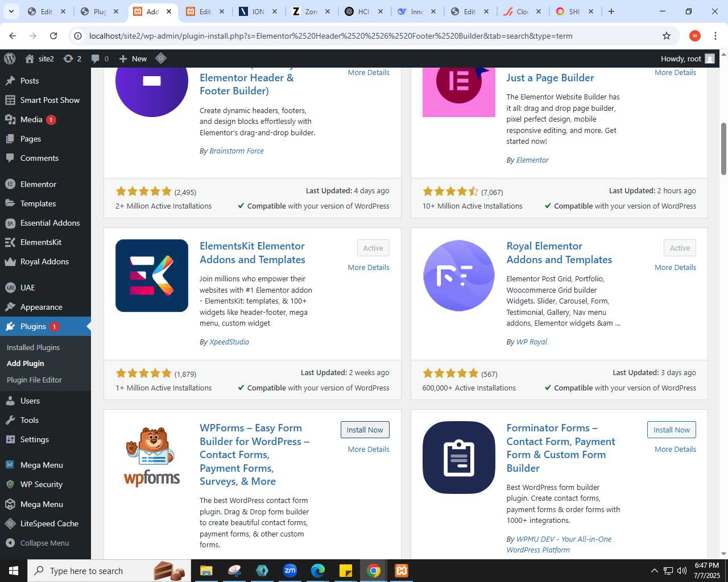Open Brainstorm Force author link
The height and width of the screenshot is (582, 728).
pyautogui.click(x=237, y=151)
